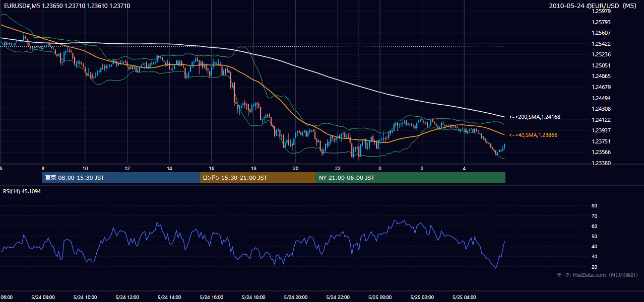The height and width of the screenshot is (302, 644).
Task: Click the 5/24 14:00 bottom time label
Action: 169,297
